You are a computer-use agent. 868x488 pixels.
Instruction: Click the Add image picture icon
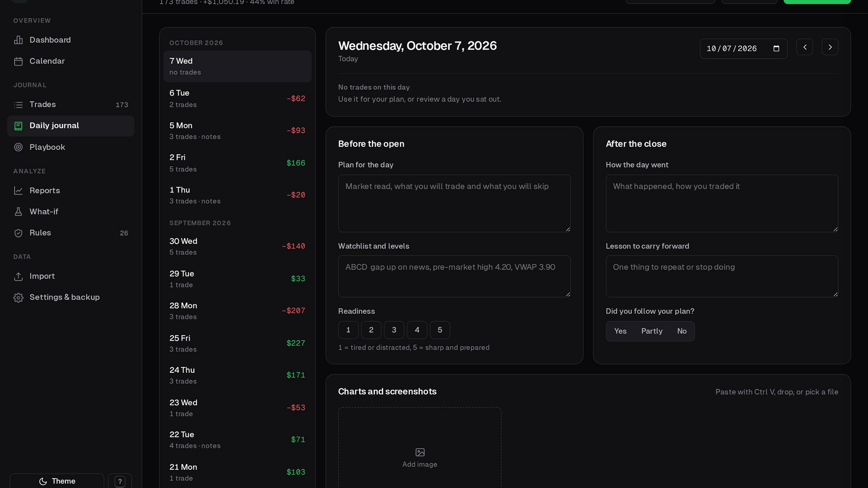click(420, 452)
